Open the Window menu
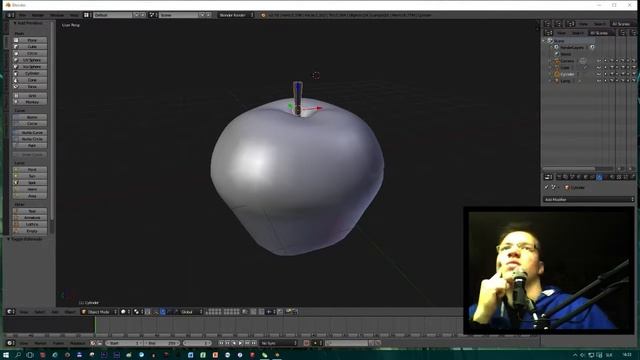 pos(57,15)
